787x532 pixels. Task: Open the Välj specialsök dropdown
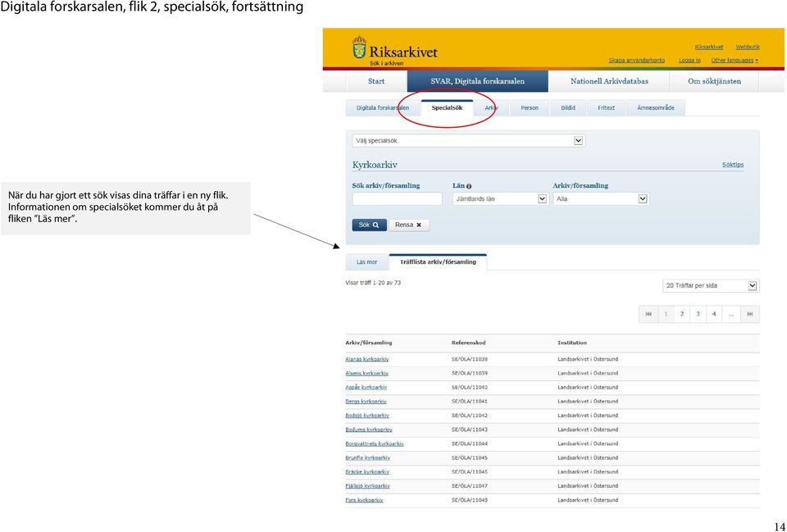(x=468, y=140)
